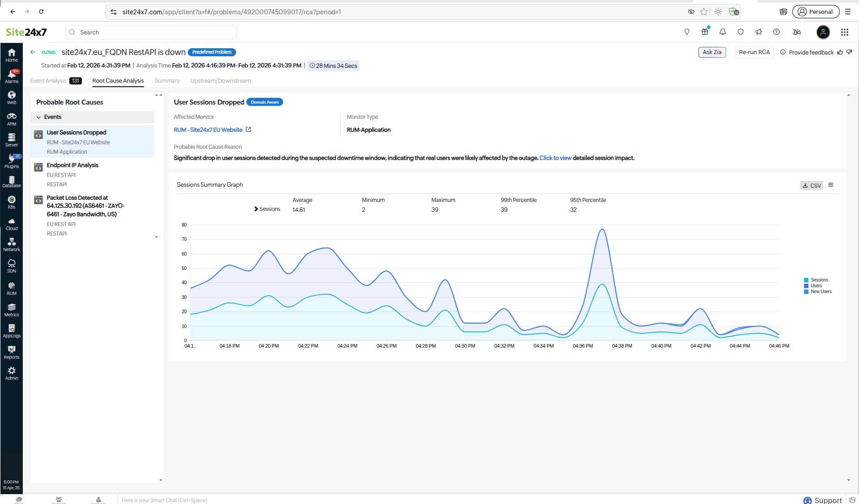Open the RUM sidebar icon

(x=12, y=289)
